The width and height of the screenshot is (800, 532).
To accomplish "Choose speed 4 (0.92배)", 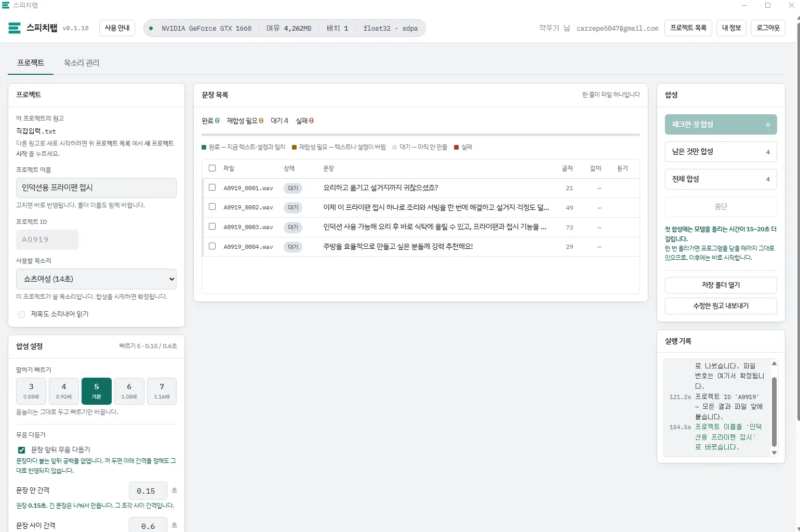I will (x=64, y=391).
